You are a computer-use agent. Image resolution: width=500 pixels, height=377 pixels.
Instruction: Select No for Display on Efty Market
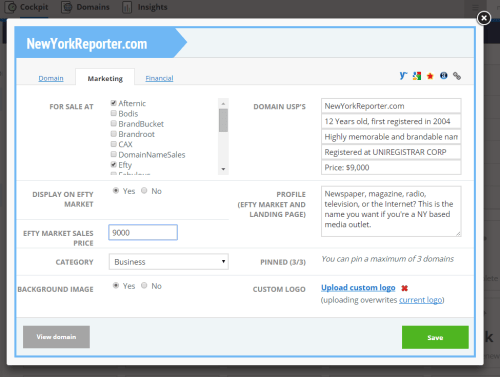click(144, 191)
